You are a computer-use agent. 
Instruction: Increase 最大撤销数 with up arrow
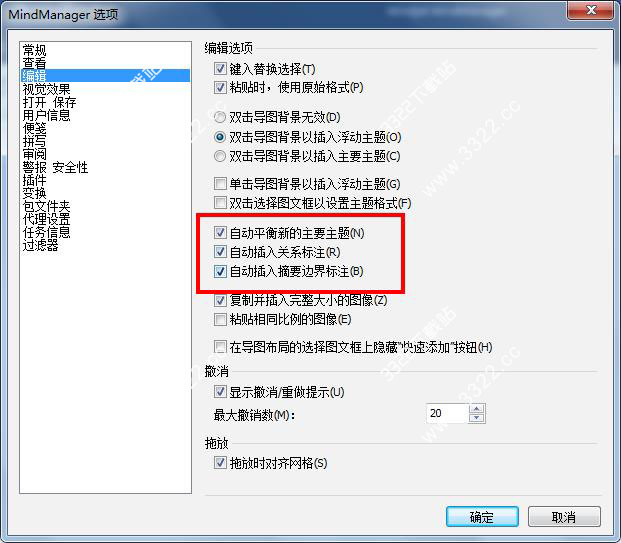[476, 409]
